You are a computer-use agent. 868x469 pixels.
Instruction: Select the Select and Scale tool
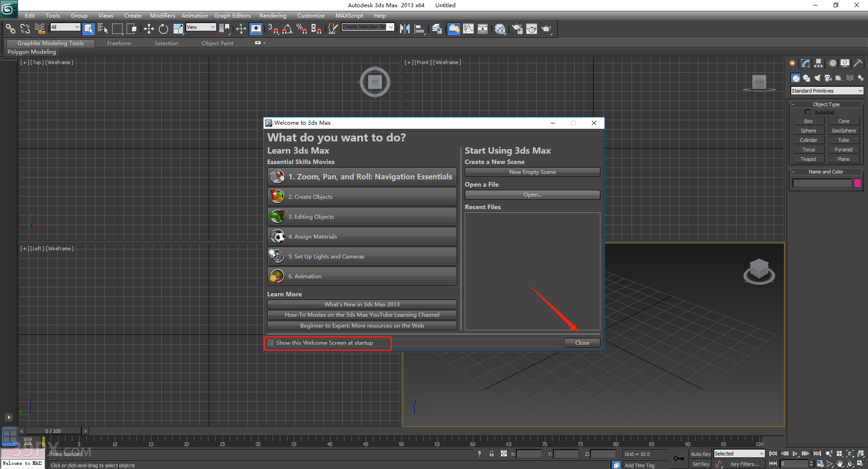178,29
